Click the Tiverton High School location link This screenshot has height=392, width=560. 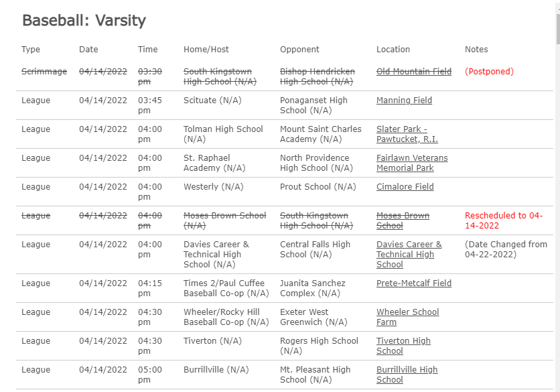(x=403, y=346)
